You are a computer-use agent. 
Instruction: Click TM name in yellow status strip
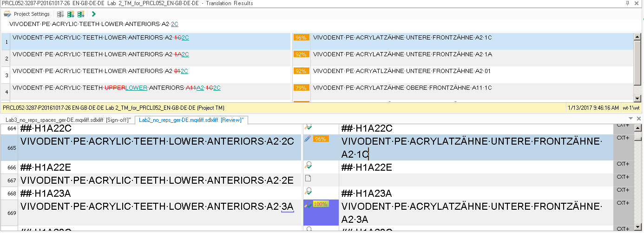pyautogui.click(x=113, y=108)
